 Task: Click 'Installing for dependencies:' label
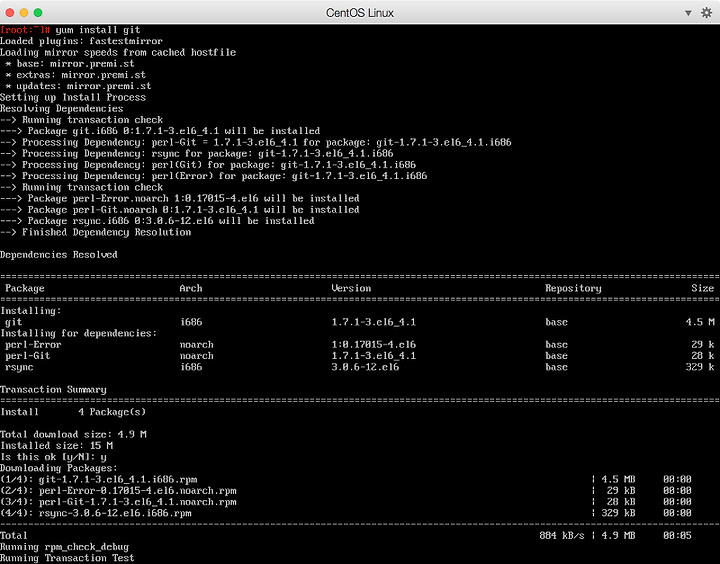pos(79,333)
